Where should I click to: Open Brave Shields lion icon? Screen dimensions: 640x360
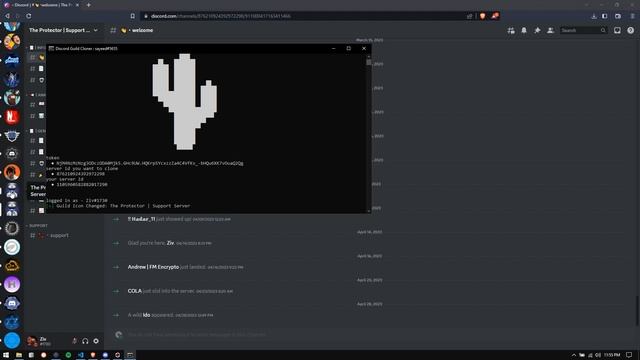click(482, 16)
